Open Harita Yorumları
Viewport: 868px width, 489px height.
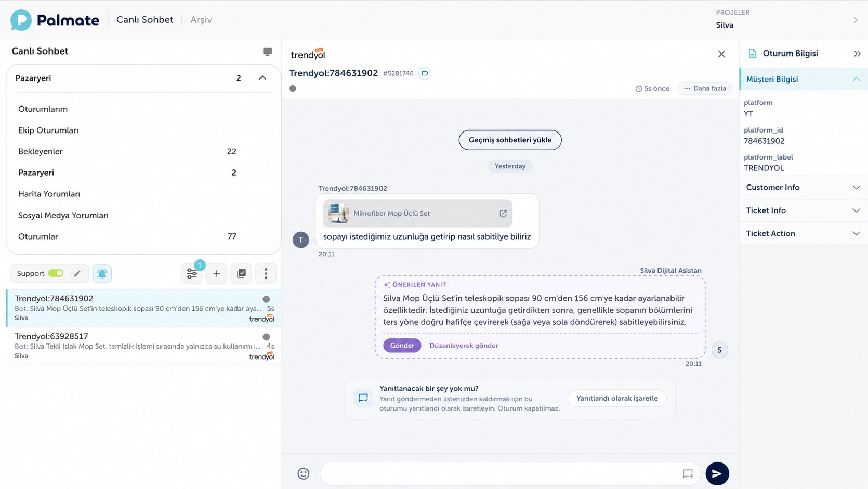pyautogui.click(x=49, y=194)
